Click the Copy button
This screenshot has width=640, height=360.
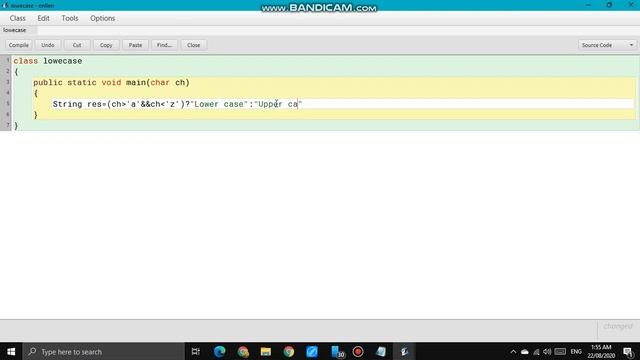coord(106,45)
